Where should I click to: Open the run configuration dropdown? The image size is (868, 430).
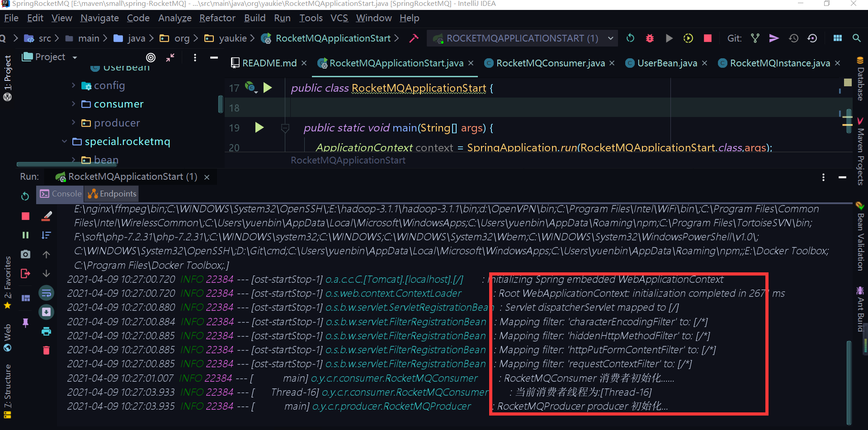point(611,38)
